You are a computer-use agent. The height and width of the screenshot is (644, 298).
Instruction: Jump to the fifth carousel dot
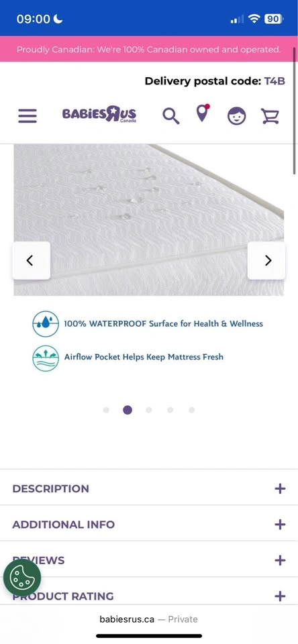(191, 410)
